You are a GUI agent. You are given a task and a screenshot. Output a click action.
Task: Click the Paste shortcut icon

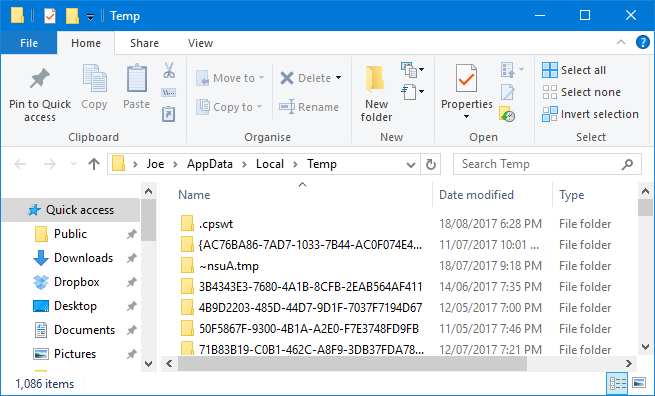pos(169,114)
